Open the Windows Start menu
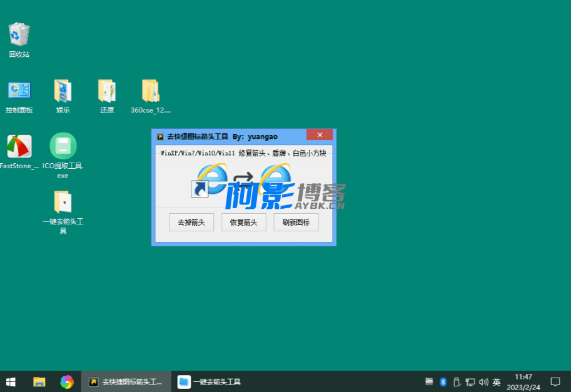Screen dimensions: 571x392 pyautogui.click(x=11, y=381)
